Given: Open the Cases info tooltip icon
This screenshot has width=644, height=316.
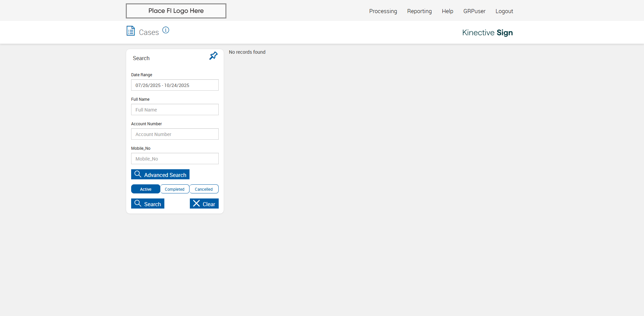Looking at the screenshot, I should [166, 30].
